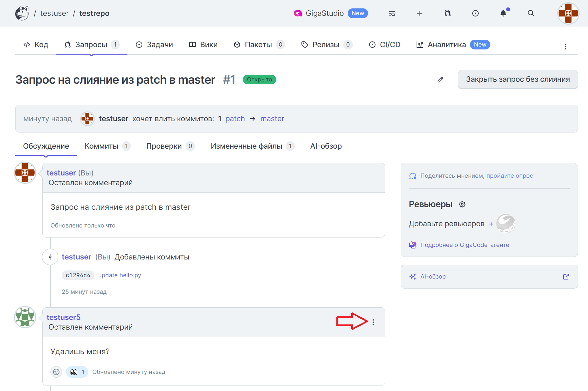This screenshot has width=588, height=391.
Task: Switch to the Релизы tab
Action: tap(327, 45)
